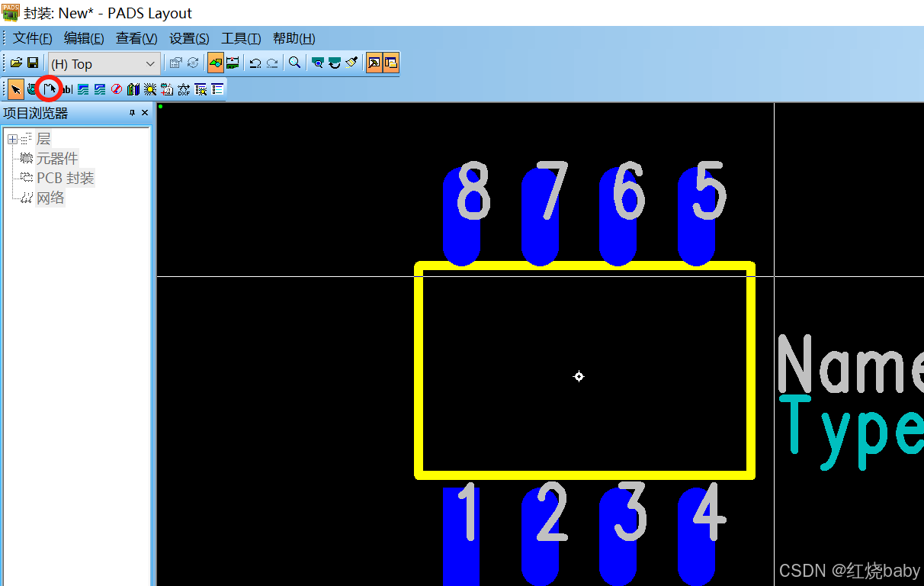Select the red-circled flag tool icon
This screenshot has height=586, width=924.
(x=50, y=89)
